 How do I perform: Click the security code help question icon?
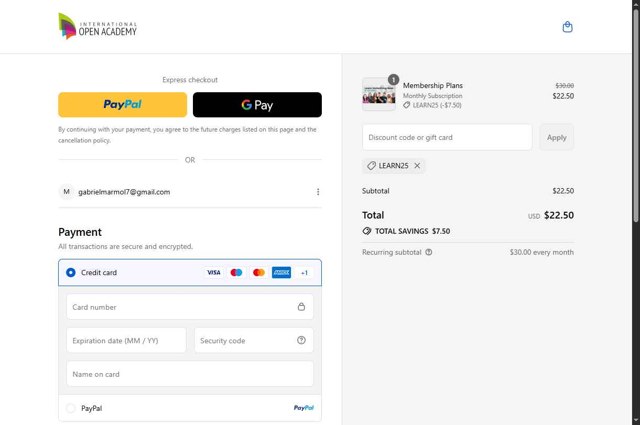point(301,340)
